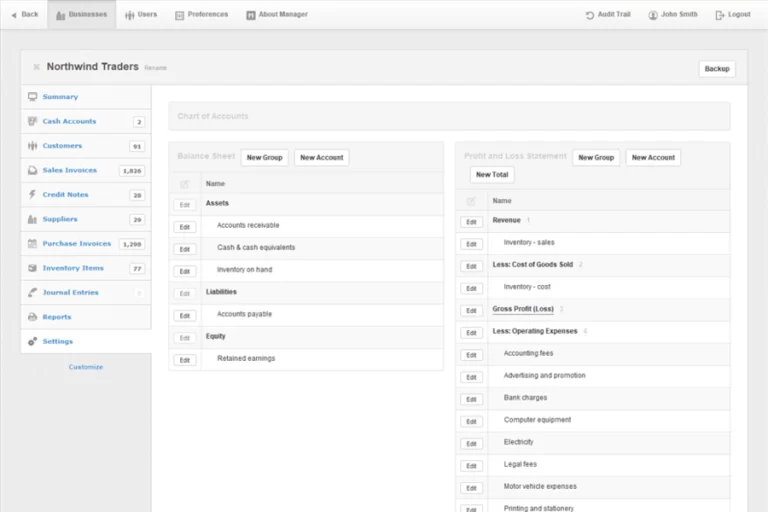Edit the Accounting fees account
The image size is (768, 512).
click(471, 355)
